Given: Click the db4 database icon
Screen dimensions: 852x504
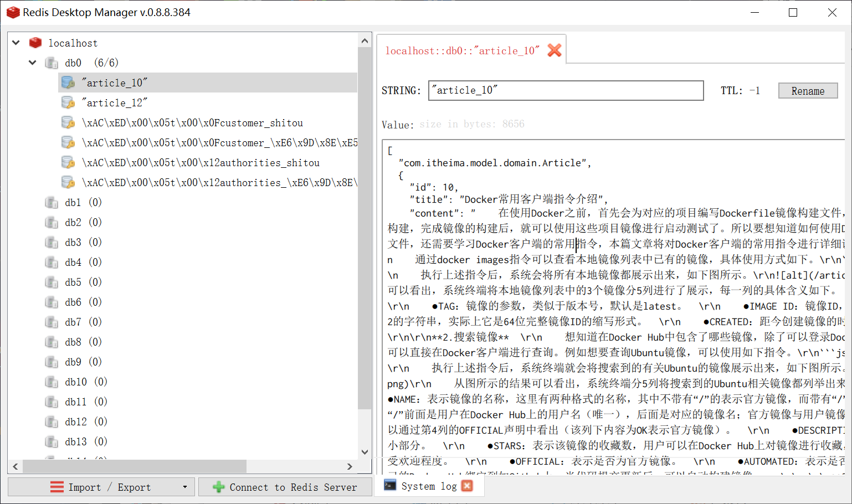Looking at the screenshot, I should (x=52, y=262).
